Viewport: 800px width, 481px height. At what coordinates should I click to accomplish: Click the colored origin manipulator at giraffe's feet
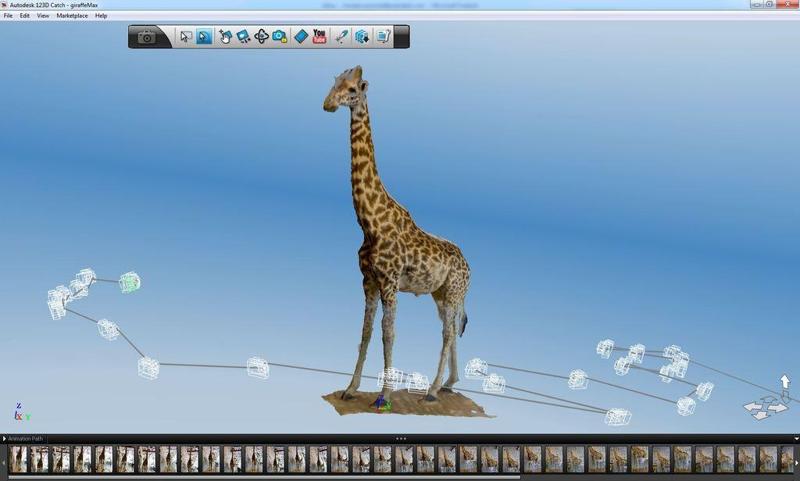(381, 403)
